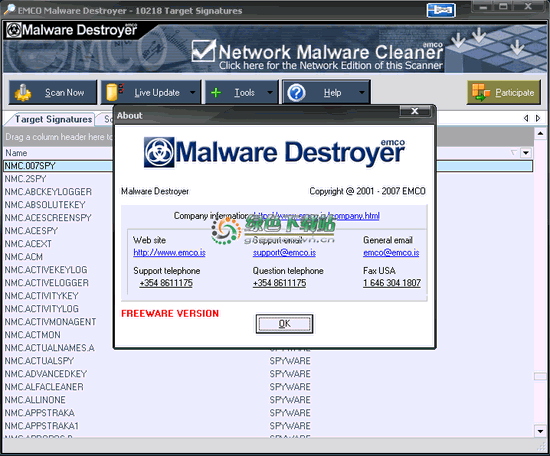This screenshot has height=456, width=550.
Task: Click the Scan Now button
Action: 53,92
